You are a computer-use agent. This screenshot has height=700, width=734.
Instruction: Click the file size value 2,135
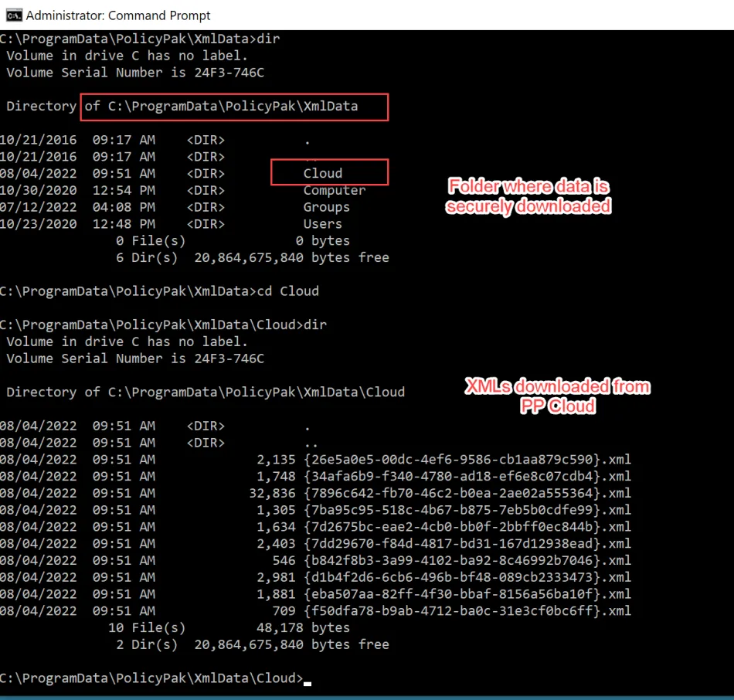(276, 460)
